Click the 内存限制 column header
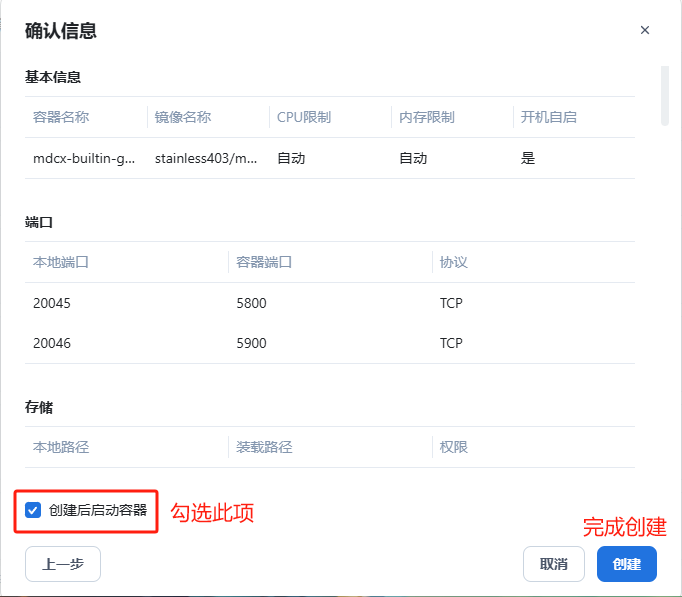This screenshot has height=597, width=682. coord(427,117)
